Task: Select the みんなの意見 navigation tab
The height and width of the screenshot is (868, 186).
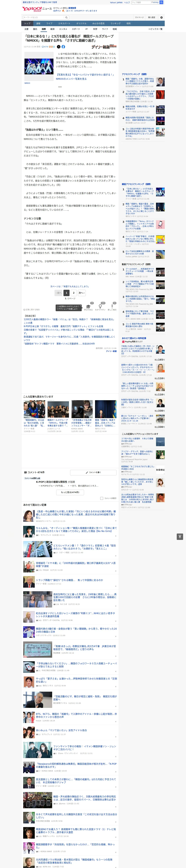Action: pos(98,24)
